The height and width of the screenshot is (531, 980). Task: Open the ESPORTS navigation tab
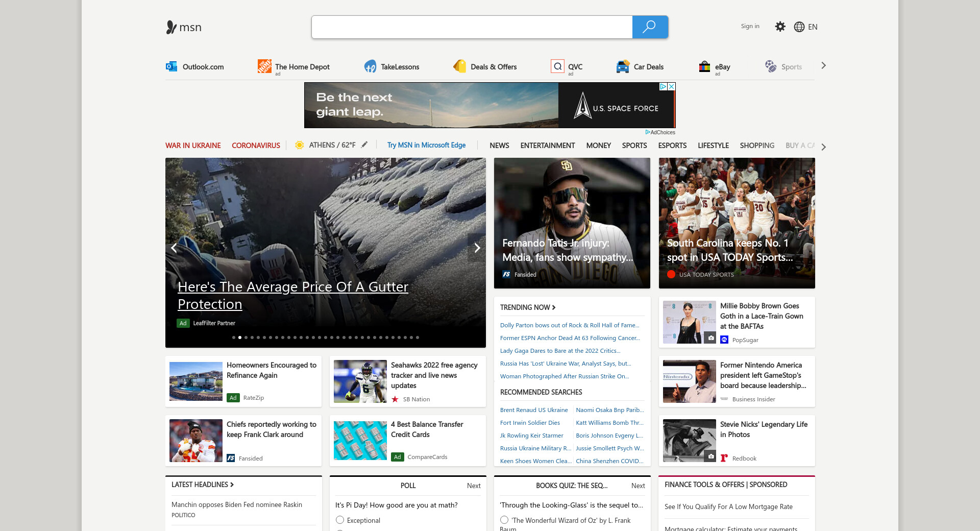[672, 146]
